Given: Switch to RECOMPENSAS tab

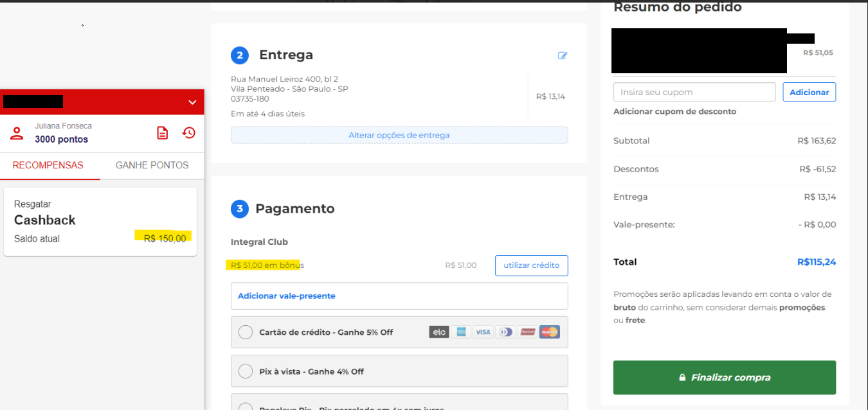Looking at the screenshot, I should pyautogui.click(x=48, y=165).
